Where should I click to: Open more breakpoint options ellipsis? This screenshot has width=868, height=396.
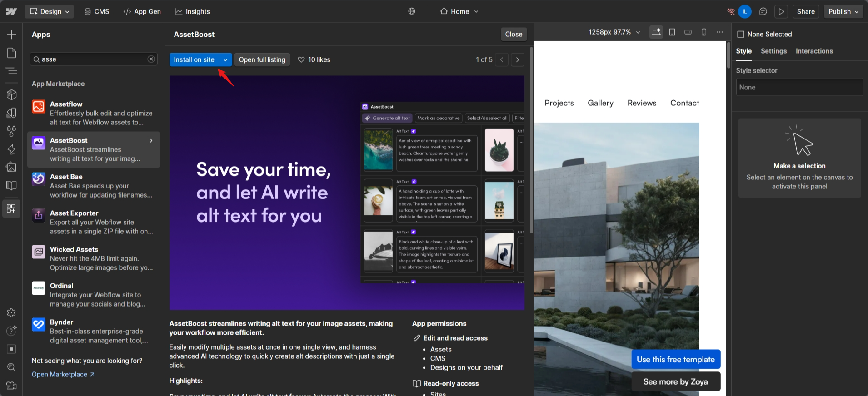coord(720,32)
